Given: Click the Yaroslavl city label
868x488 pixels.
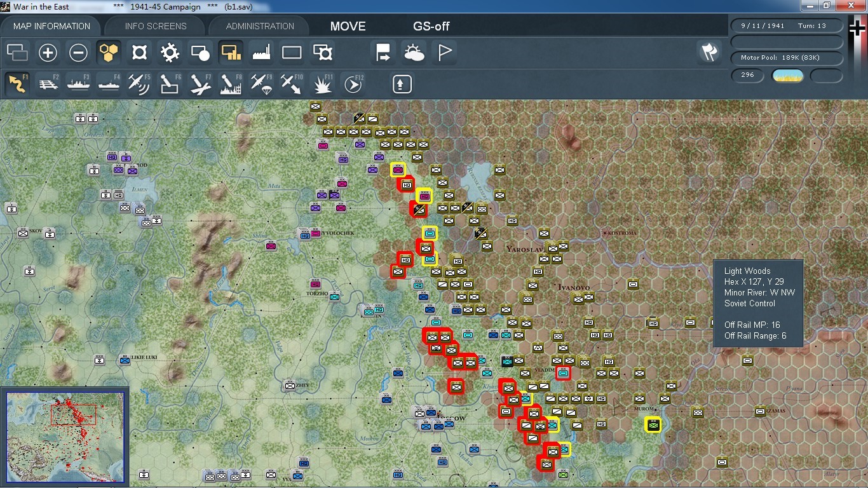Looking at the screenshot, I should coord(526,250).
